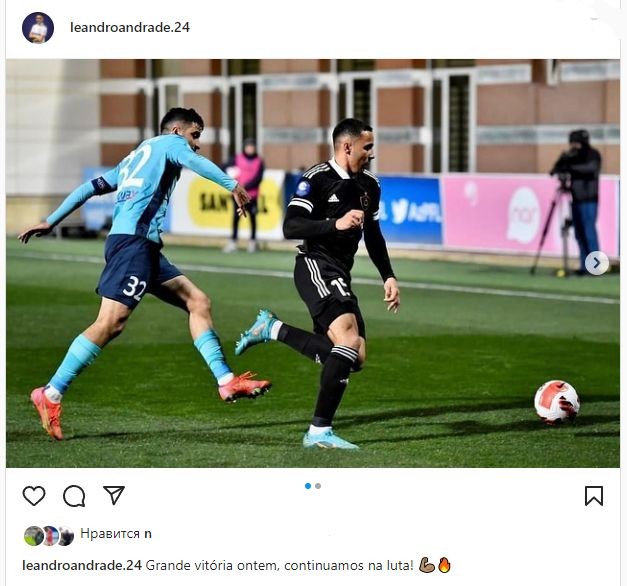Save post with the bookmark icon
Image resolution: width=627 pixels, height=586 pixels.
[594, 496]
